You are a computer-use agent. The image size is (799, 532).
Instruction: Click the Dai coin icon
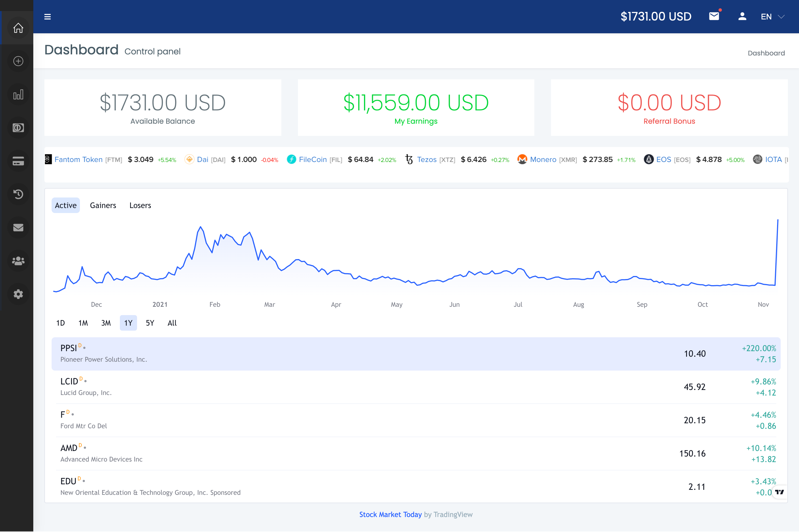(189, 159)
